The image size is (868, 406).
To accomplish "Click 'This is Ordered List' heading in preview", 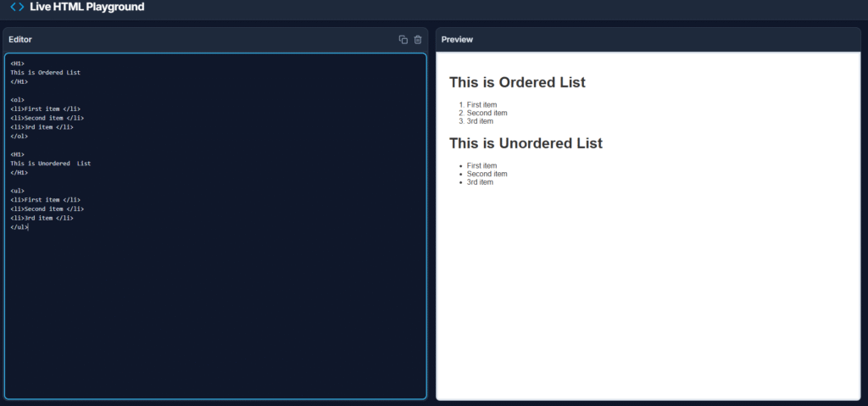I will pyautogui.click(x=517, y=83).
